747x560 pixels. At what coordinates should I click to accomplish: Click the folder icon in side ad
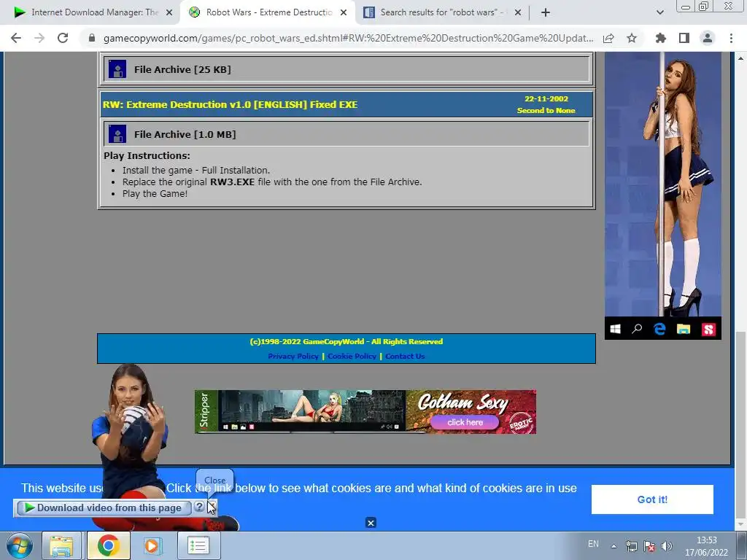coord(684,329)
